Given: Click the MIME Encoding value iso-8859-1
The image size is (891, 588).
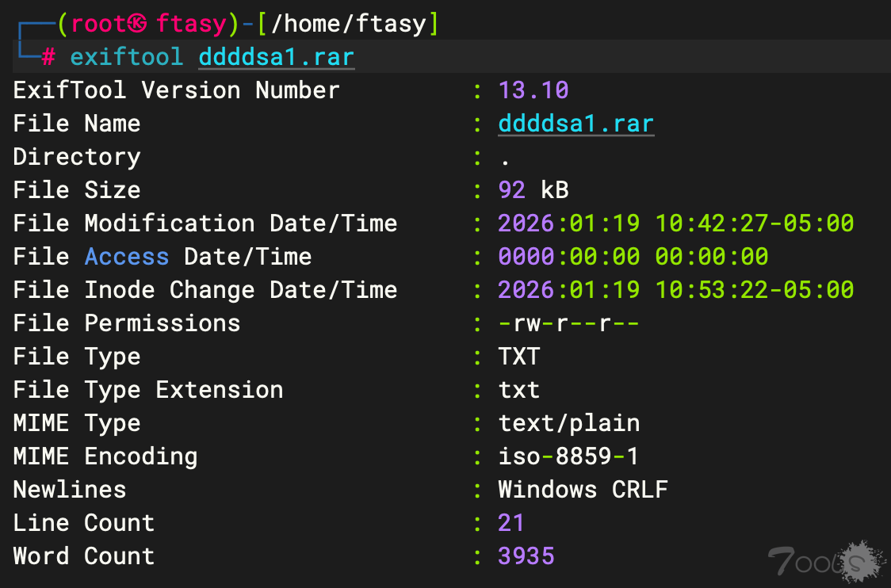Looking at the screenshot, I should click(568, 456).
